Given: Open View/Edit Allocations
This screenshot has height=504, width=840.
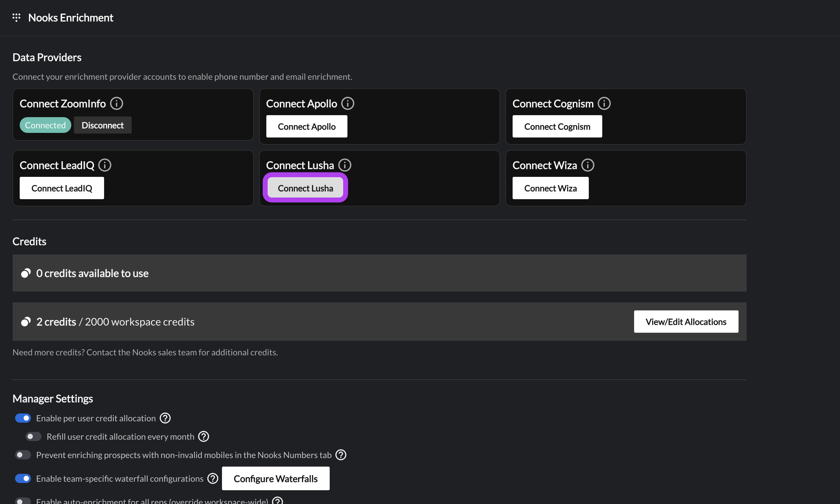Looking at the screenshot, I should point(686,322).
